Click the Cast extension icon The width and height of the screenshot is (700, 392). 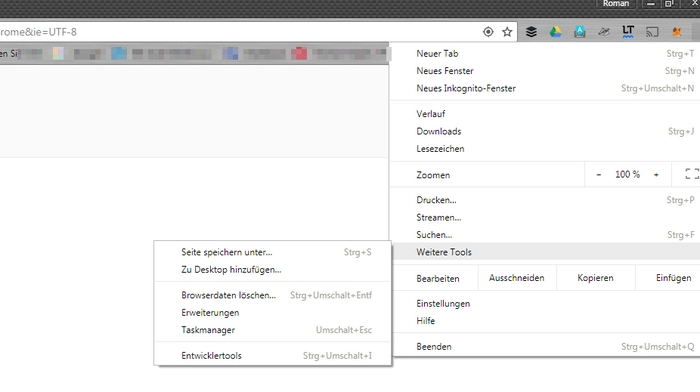pos(652,32)
